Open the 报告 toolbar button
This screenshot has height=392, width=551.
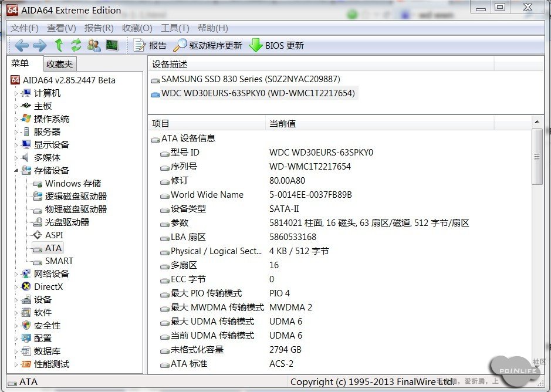point(150,45)
